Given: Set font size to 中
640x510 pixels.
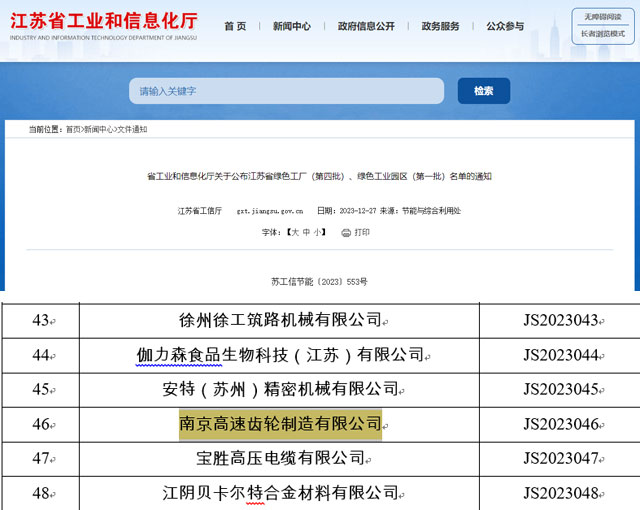Looking at the screenshot, I should click(x=306, y=232).
